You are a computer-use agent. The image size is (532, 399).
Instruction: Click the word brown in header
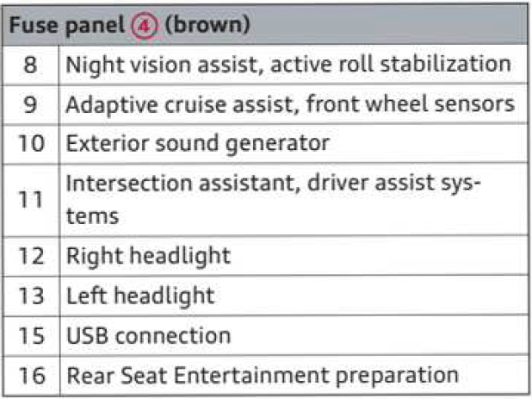(207, 26)
